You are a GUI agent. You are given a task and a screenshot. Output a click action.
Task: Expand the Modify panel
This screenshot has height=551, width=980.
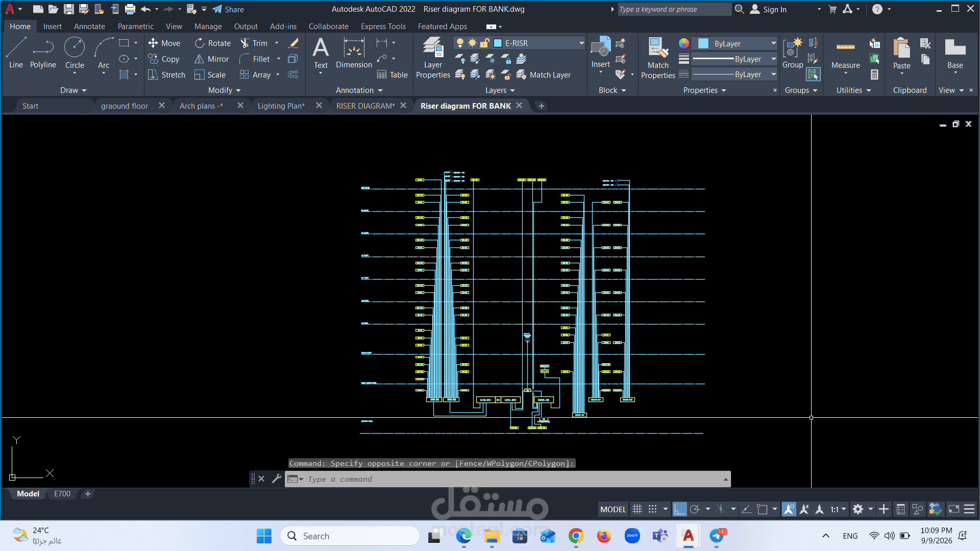(x=225, y=90)
